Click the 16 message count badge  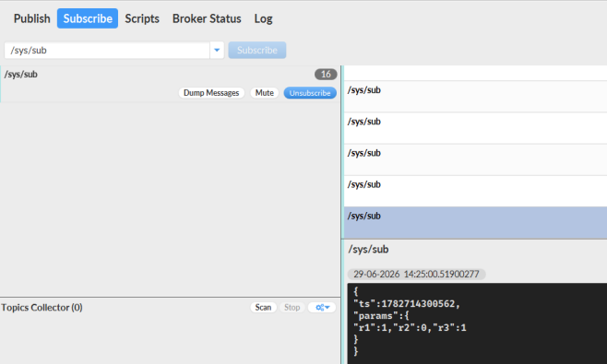(x=326, y=75)
